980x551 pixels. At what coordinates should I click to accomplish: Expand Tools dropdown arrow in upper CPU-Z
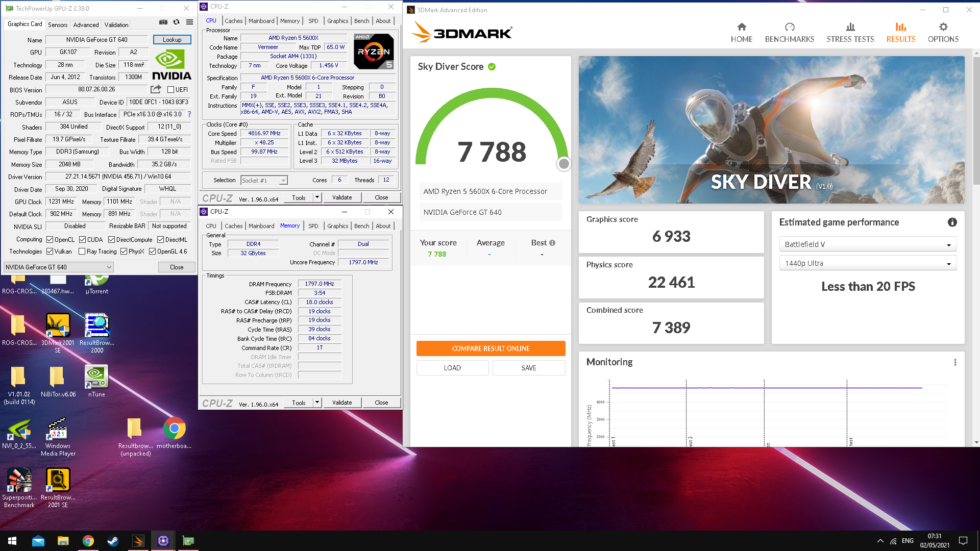pyautogui.click(x=317, y=197)
